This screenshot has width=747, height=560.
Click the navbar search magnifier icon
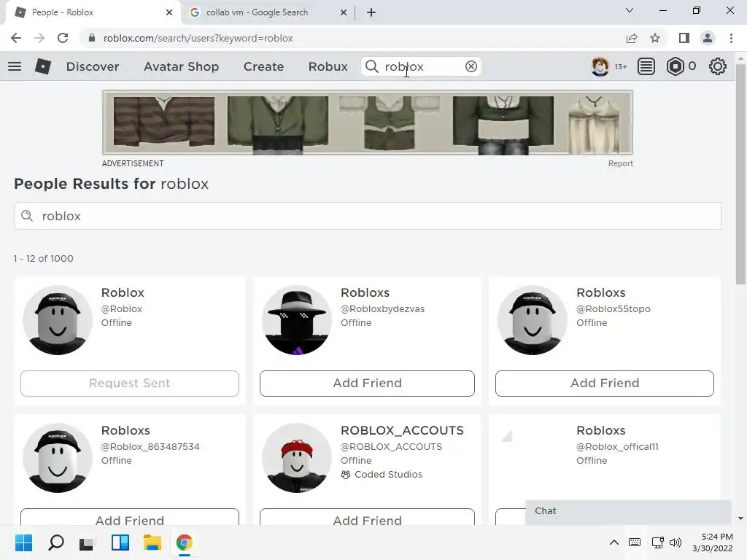pyautogui.click(x=371, y=66)
